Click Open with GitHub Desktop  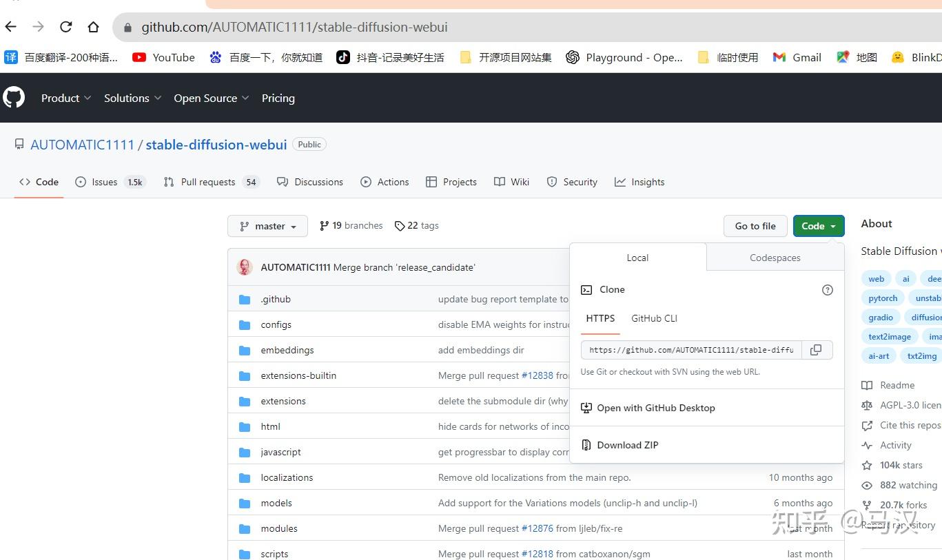click(655, 408)
